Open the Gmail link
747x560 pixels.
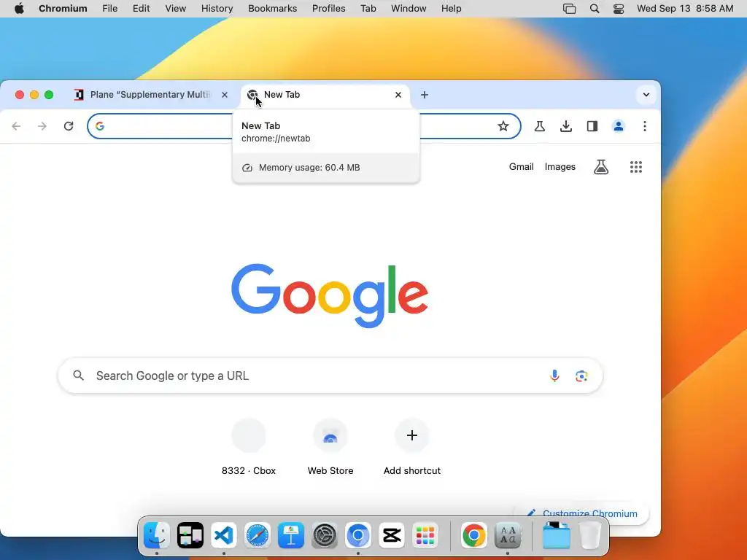[x=521, y=167]
